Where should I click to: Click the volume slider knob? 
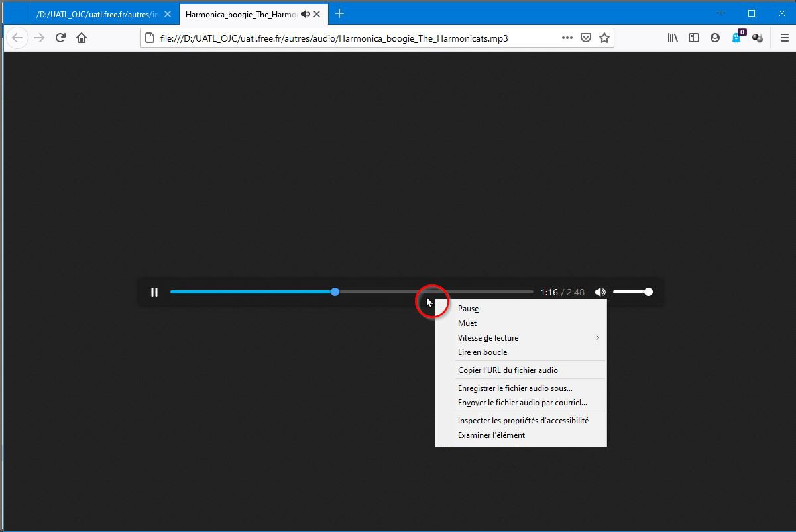coord(648,292)
